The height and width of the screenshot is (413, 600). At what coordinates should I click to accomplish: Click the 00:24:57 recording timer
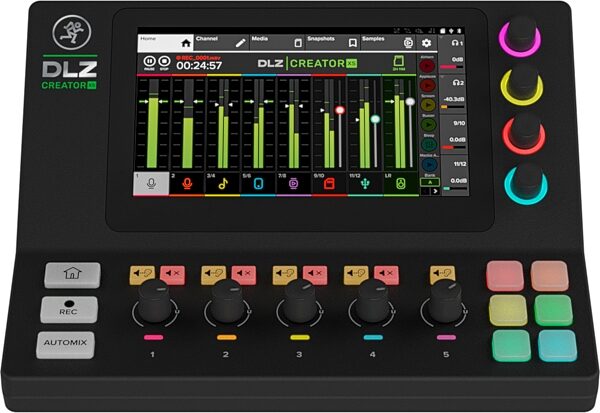[x=199, y=66]
